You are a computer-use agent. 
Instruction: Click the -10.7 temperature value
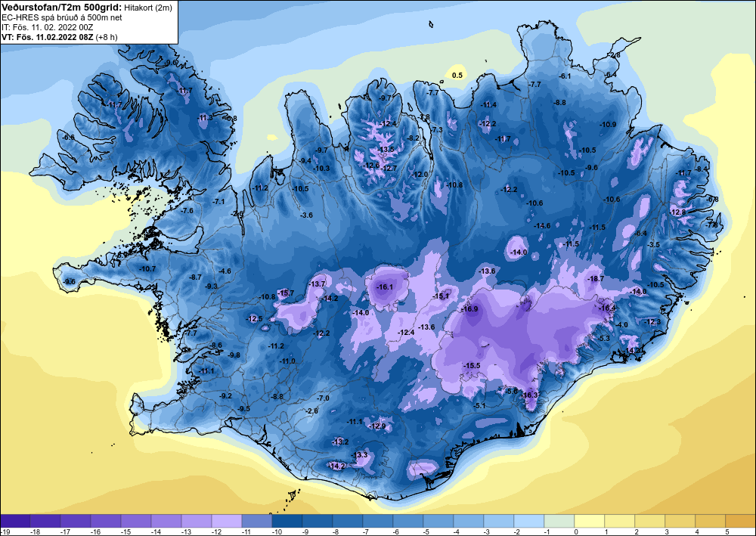(x=147, y=268)
